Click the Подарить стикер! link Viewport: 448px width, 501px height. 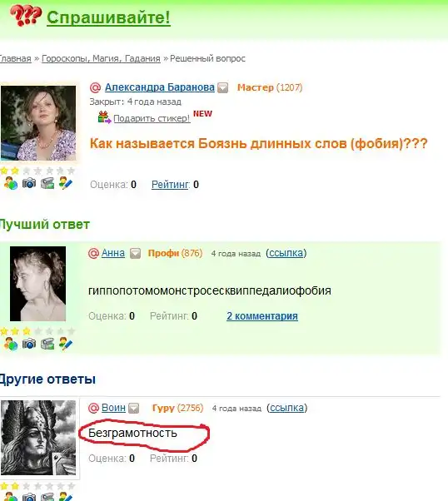pyautogui.click(x=152, y=118)
